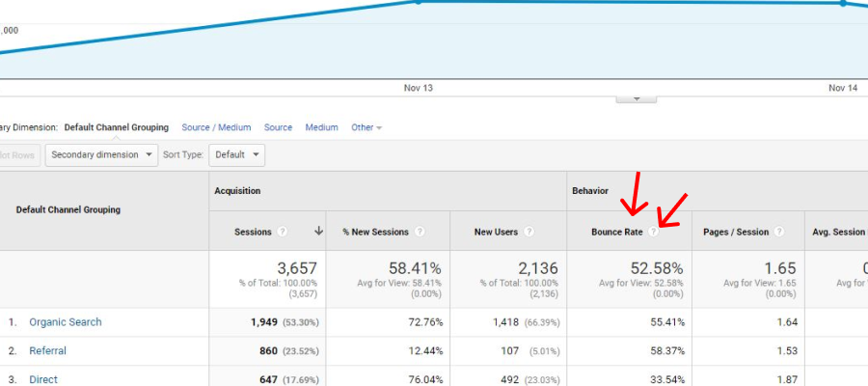Click Direct bounce rate 33.54%
Image resolution: width=868 pixels, height=386 pixels.
pyautogui.click(x=665, y=379)
